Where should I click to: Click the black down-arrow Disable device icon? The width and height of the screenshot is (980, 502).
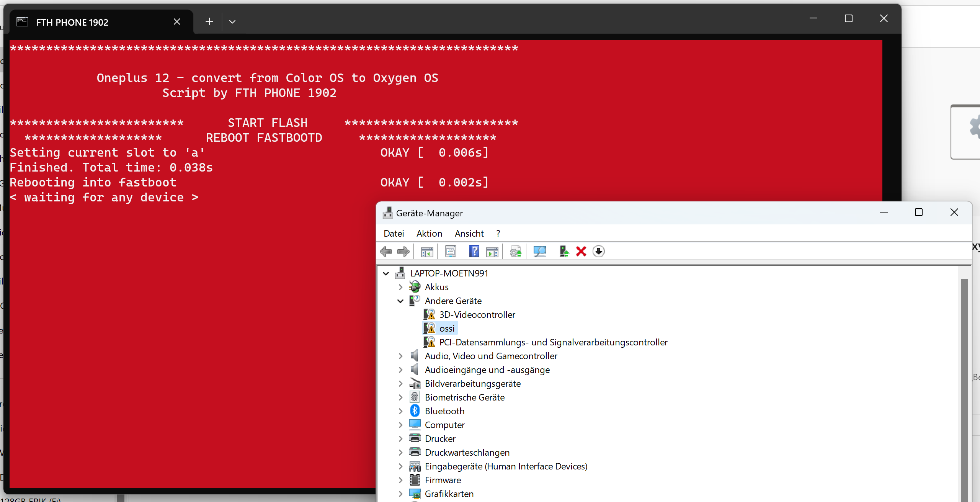[599, 251]
